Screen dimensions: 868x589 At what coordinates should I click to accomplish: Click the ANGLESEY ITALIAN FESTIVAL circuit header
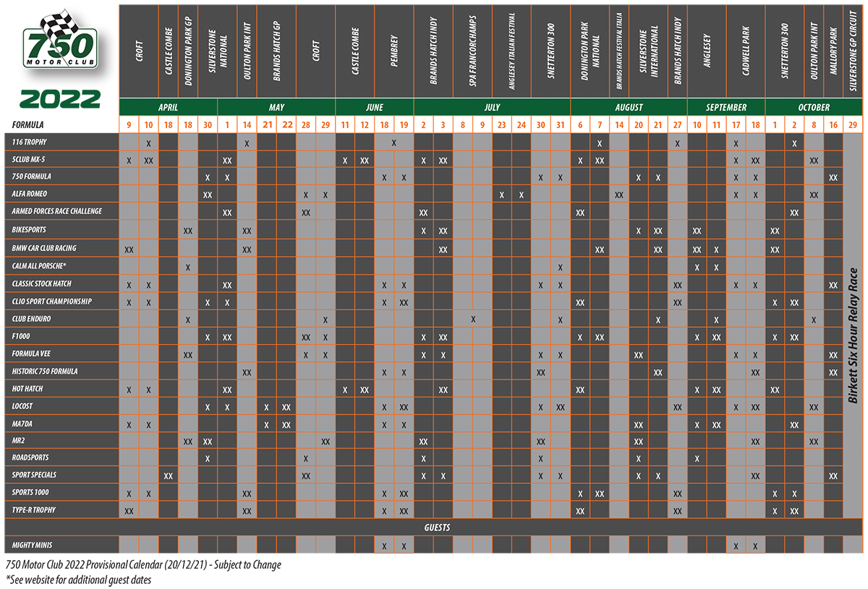click(511, 52)
